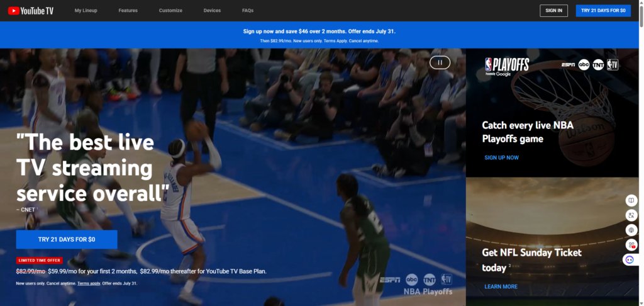Screen dimensions: 644x306
Task: Open the FAQs page
Action: pos(248,11)
